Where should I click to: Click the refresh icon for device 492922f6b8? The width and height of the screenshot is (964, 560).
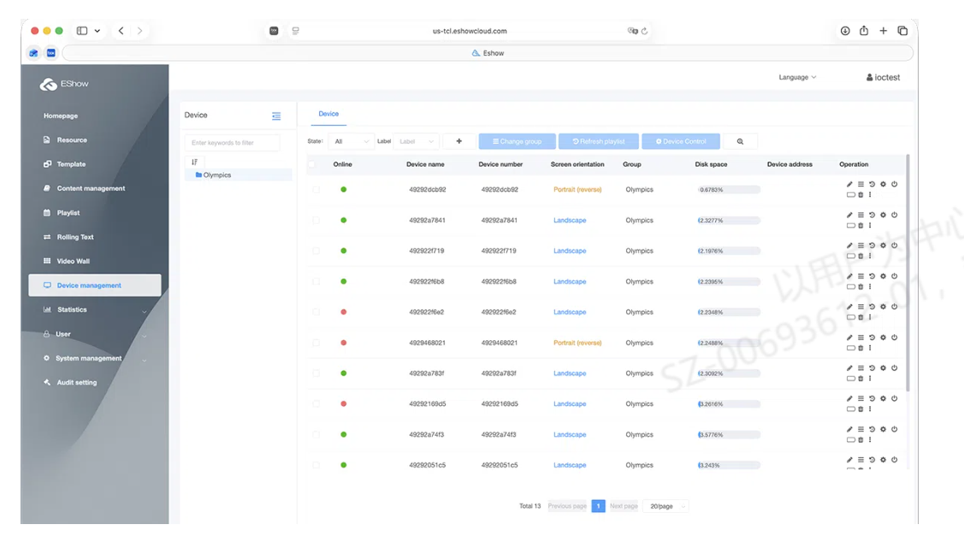(872, 276)
